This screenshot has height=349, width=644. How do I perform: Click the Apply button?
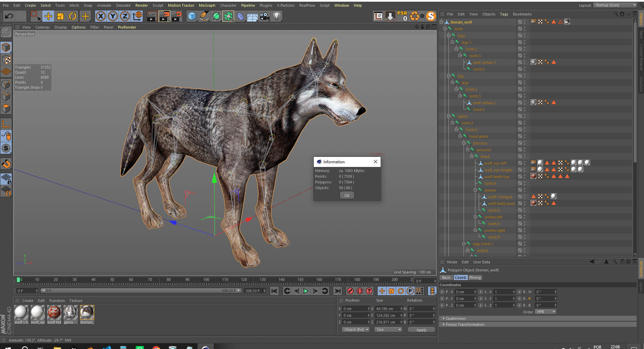pyautogui.click(x=421, y=330)
